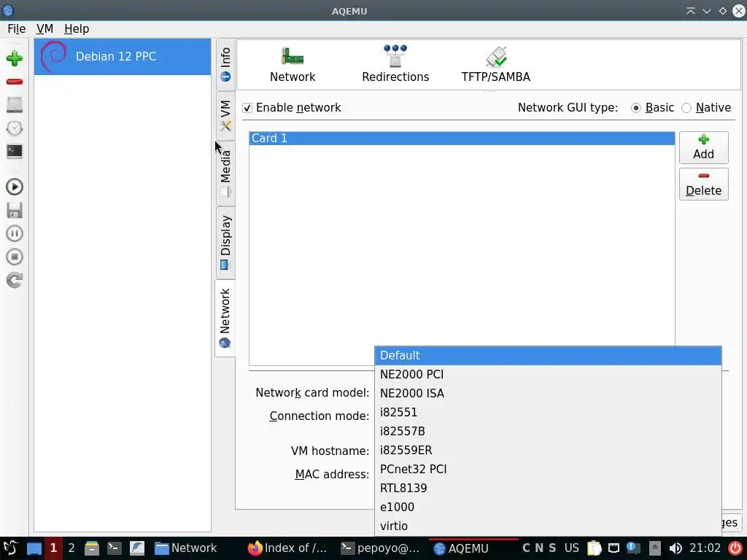Click the Add network card button
This screenshot has width=747, height=560.
pyautogui.click(x=703, y=147)
